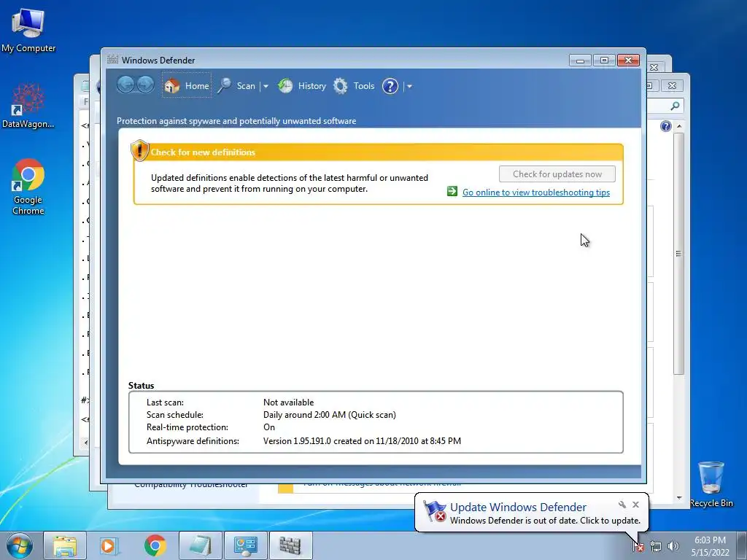Maximize the Windows Defender window
Image resolution: width=747 pixels, height=560 pixels.
pyautogui.click(x=604, y=61)
